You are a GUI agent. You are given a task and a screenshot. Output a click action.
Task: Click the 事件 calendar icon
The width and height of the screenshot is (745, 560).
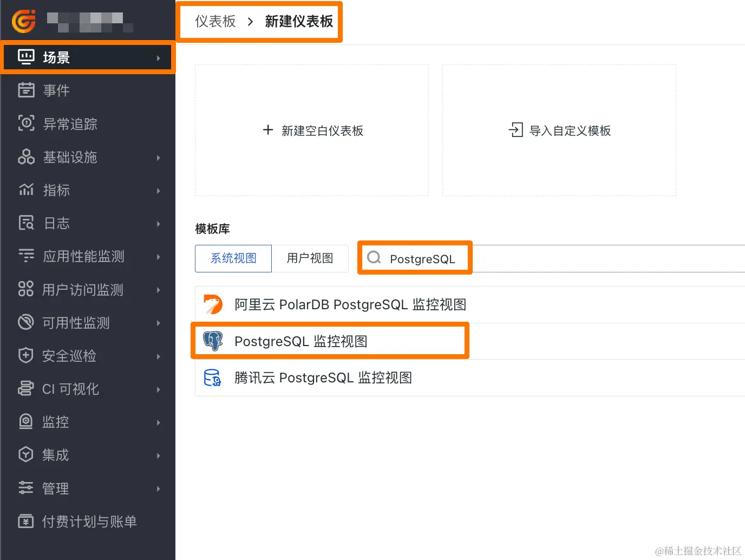pyautogui.click(x=26, y=90)
